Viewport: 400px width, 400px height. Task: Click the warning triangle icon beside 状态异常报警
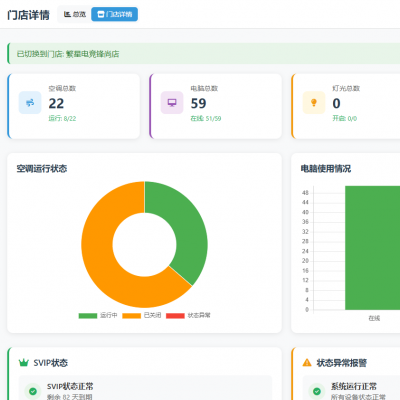(307, 362)
